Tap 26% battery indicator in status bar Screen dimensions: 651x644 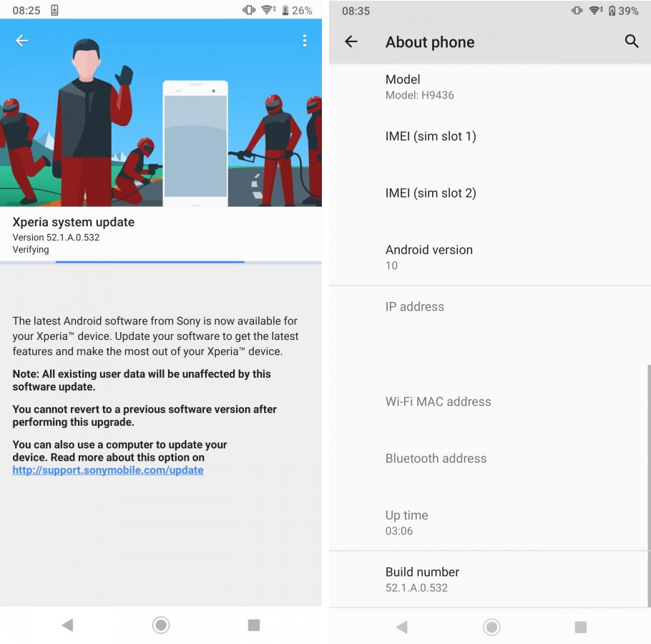(297, 11)
